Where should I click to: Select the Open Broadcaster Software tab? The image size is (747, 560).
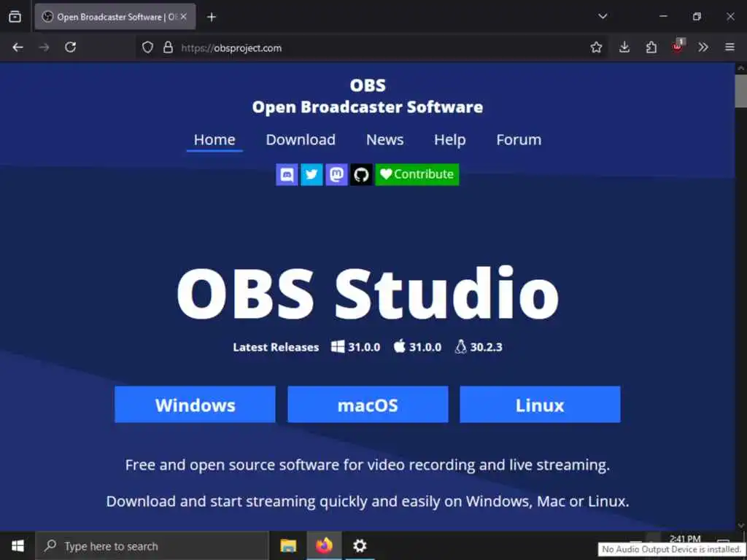[115, 17]
